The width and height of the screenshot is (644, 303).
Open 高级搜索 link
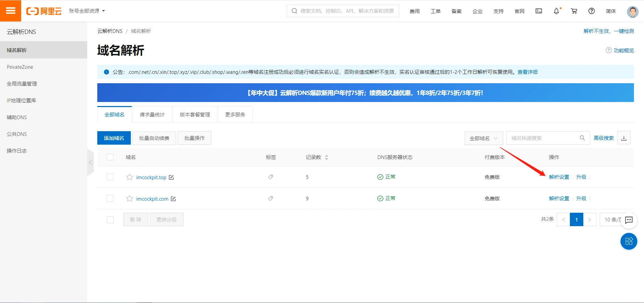click(x=604, y=138)
